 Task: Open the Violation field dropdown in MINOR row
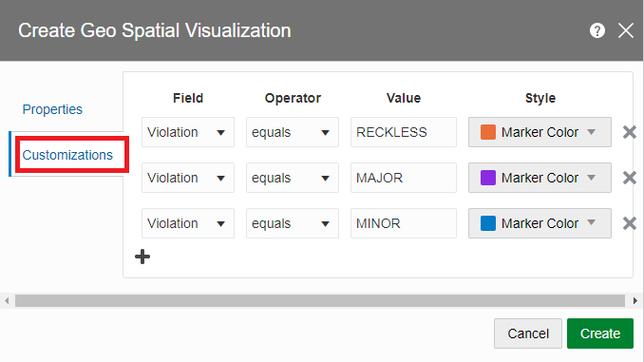click(188, 223)
